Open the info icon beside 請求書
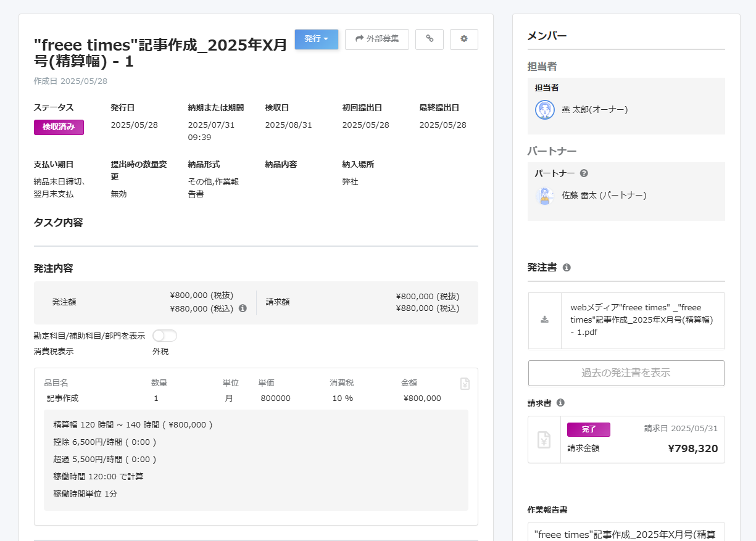This screenshot has height=541, width=756. (560, 402)
